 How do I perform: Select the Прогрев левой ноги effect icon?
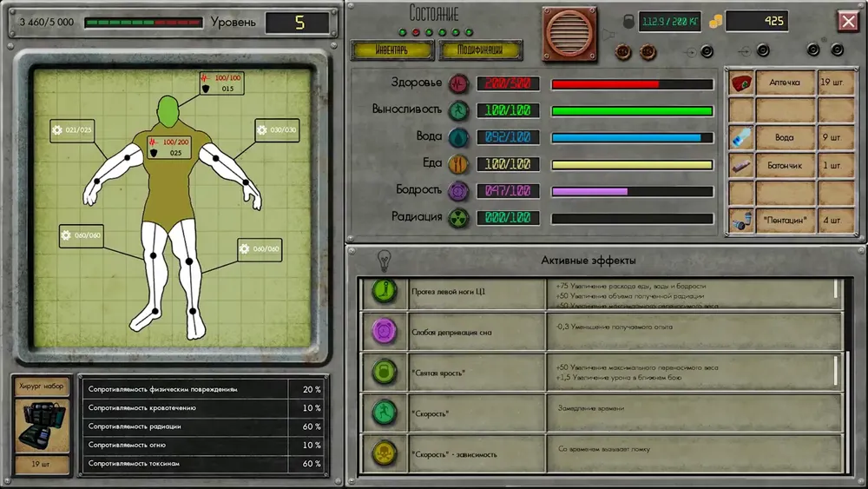385,291
